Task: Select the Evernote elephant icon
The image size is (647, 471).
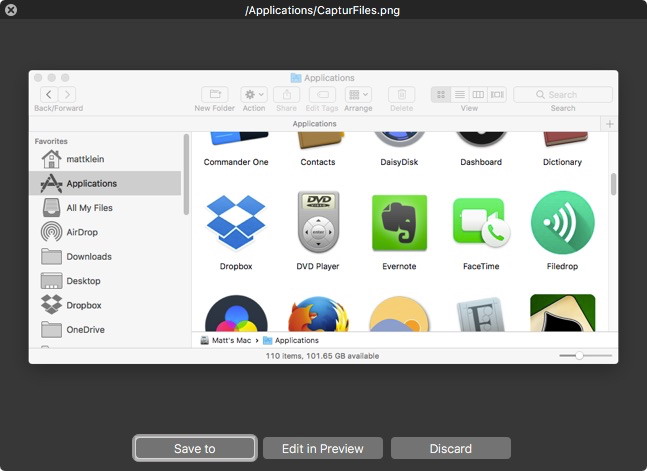Action: [399, 223]
